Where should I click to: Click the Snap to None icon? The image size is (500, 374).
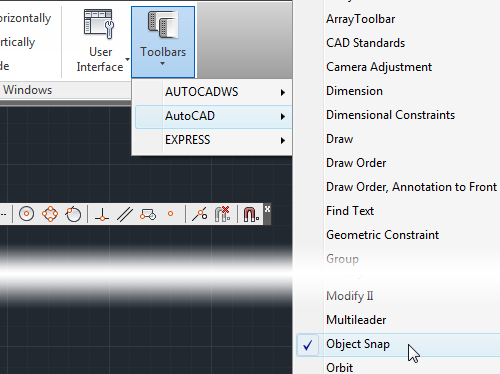tap(222, 214)
